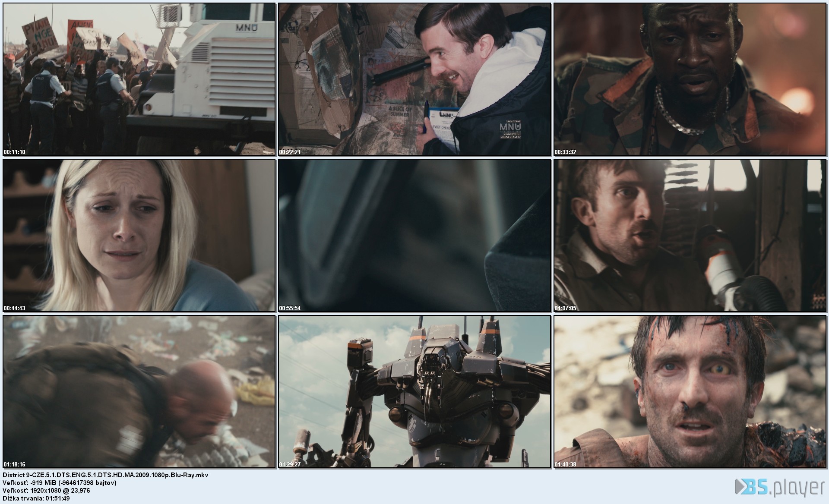Open the bald soldier frame at 01:18:16
829x504 pixels.
(139, 391)
